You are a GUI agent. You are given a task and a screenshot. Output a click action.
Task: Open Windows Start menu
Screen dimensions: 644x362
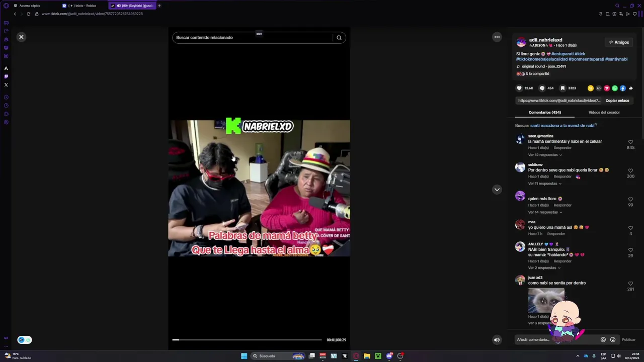click(x=244, y=356)
